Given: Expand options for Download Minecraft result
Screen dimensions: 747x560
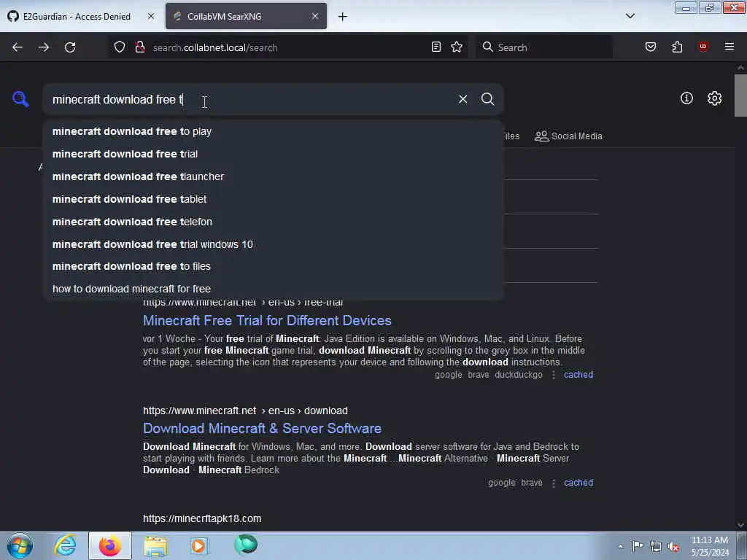Looking at the screenshot, I should pyautogui.click(x=553, y=483).
